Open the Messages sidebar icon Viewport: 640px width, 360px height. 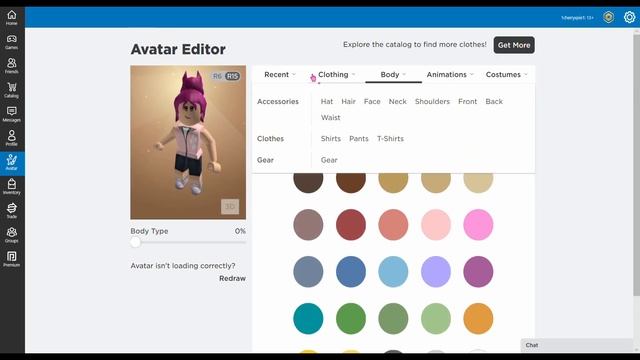tap(12, 114)
